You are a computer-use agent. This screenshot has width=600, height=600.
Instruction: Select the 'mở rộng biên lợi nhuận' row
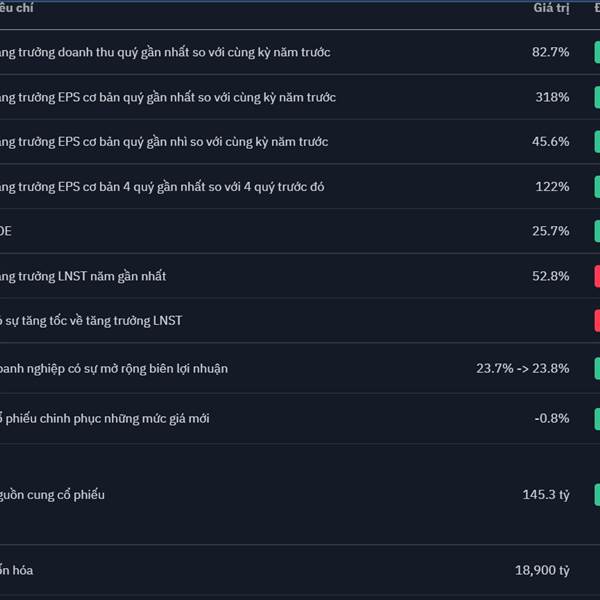click(300, 368)
